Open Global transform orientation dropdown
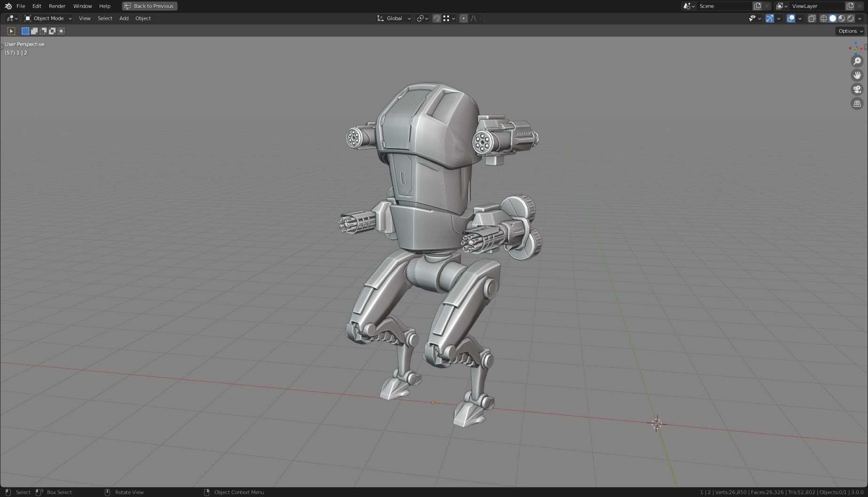This screenshot has height=497, width=868. pyautogui.click(x=394, y=18)
